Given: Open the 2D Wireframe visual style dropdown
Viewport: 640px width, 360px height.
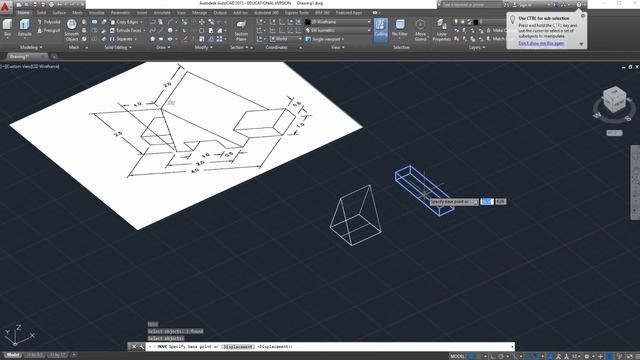Looking at the screenshot, I should 339,22.
